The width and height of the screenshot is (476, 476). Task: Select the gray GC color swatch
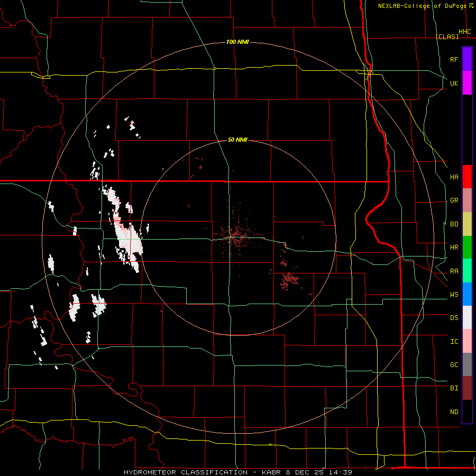[x=467, y=364]
